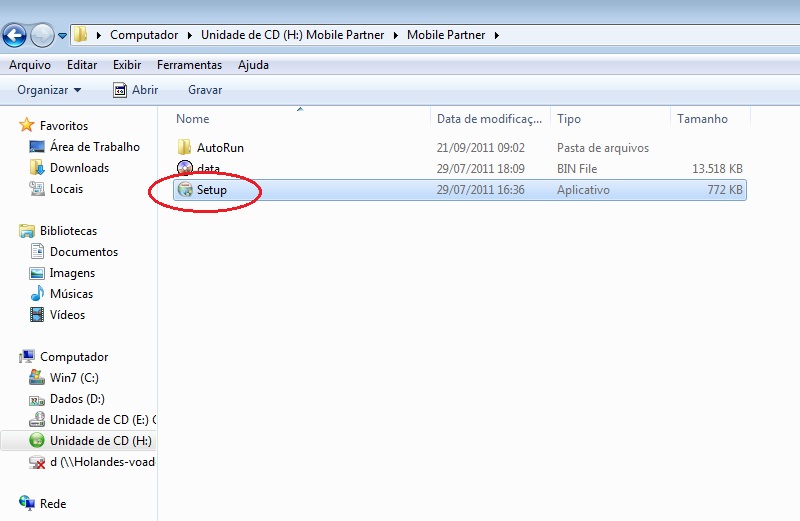Select Documentos label under Bibliotecas
Viewport: 800px width, 521px height.
click(x=84, y=252)
